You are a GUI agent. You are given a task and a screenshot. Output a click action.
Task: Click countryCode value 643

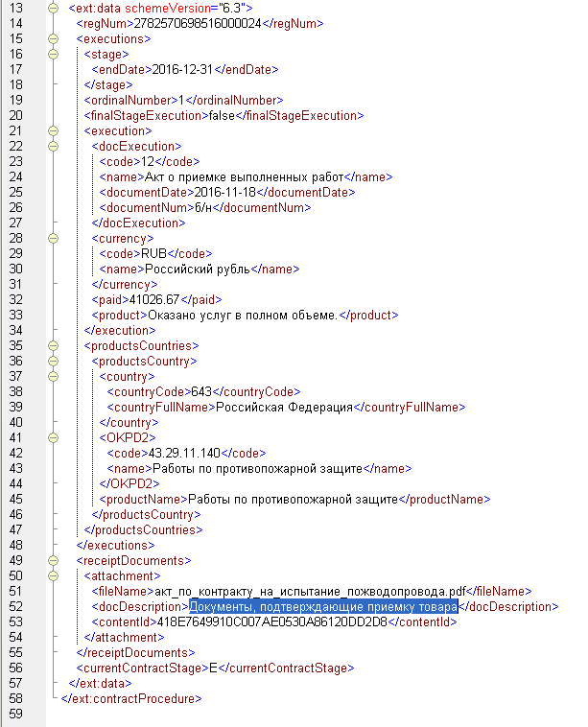point(201,391)
